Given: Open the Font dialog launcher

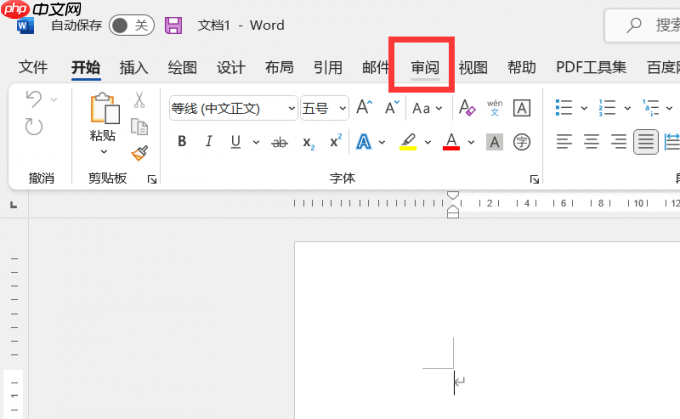Looking at the screenshot, I should pyautogui.click(x=534, y=179).
